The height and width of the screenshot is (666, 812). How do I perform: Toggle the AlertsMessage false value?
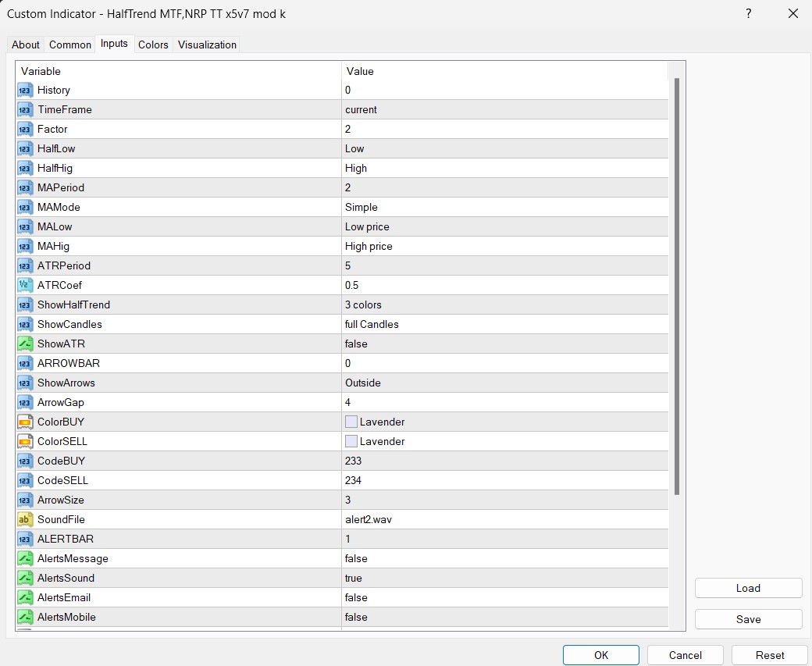505,558
